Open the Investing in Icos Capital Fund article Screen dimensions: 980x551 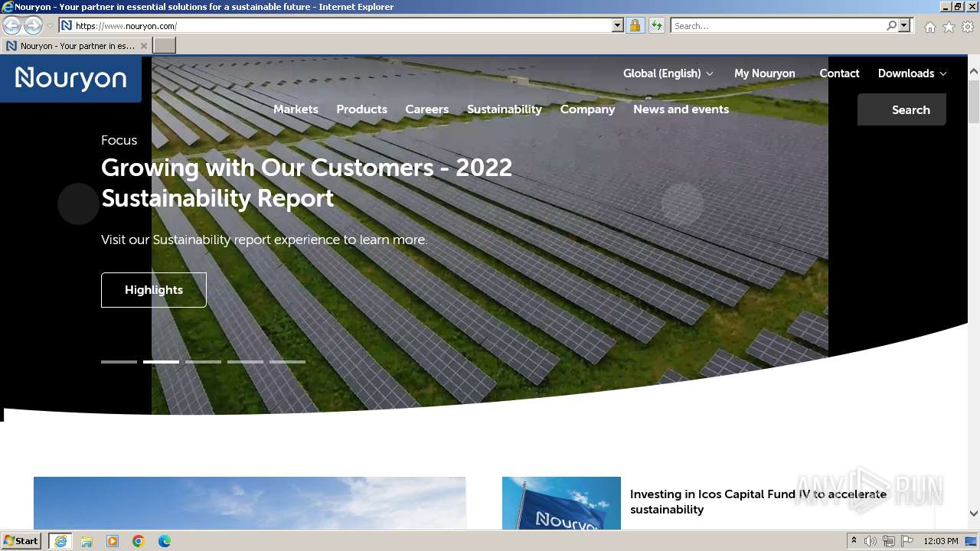[758, 502]
